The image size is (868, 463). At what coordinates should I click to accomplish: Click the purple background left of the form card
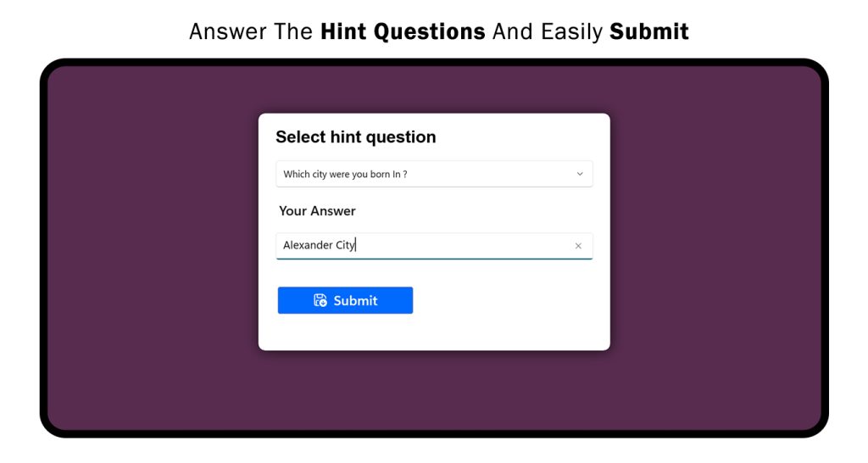click(x=153, y=246)
